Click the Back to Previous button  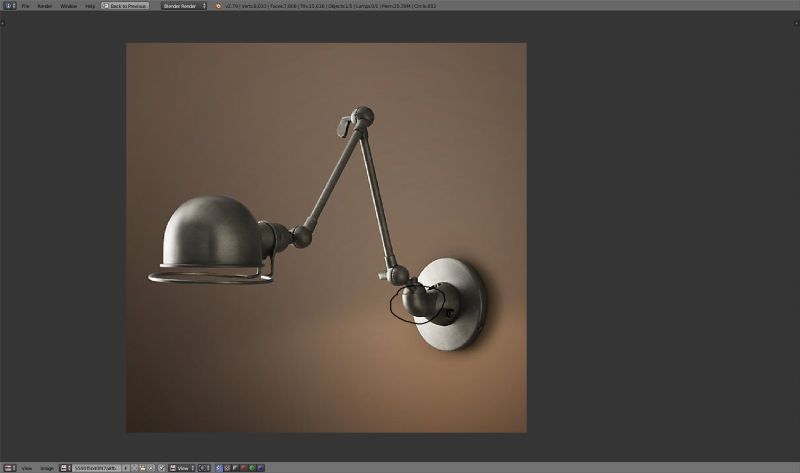(125, 6)
